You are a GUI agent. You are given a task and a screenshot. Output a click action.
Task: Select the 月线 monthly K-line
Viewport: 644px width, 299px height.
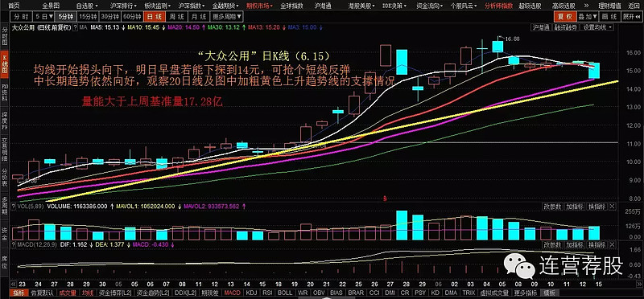[x=199, y=16]
